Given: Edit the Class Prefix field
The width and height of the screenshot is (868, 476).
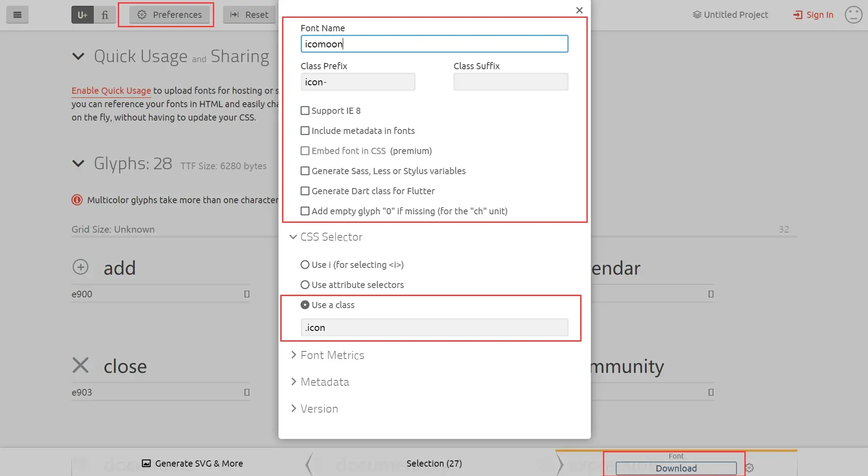Looking at the screenshot, I should tap(358, 82).
